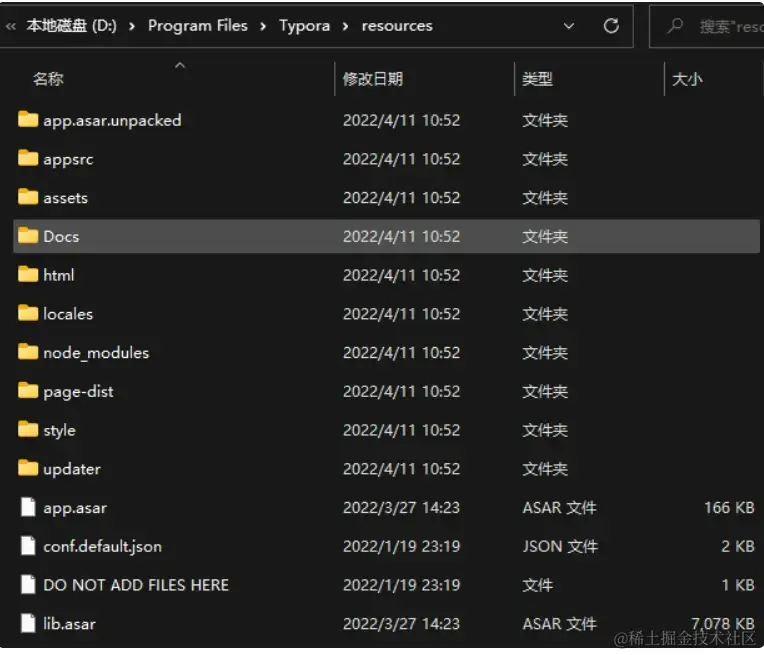Expand chevron after 本地磁盘 (D:)
The image size is (764, 655).
(132, 26)
